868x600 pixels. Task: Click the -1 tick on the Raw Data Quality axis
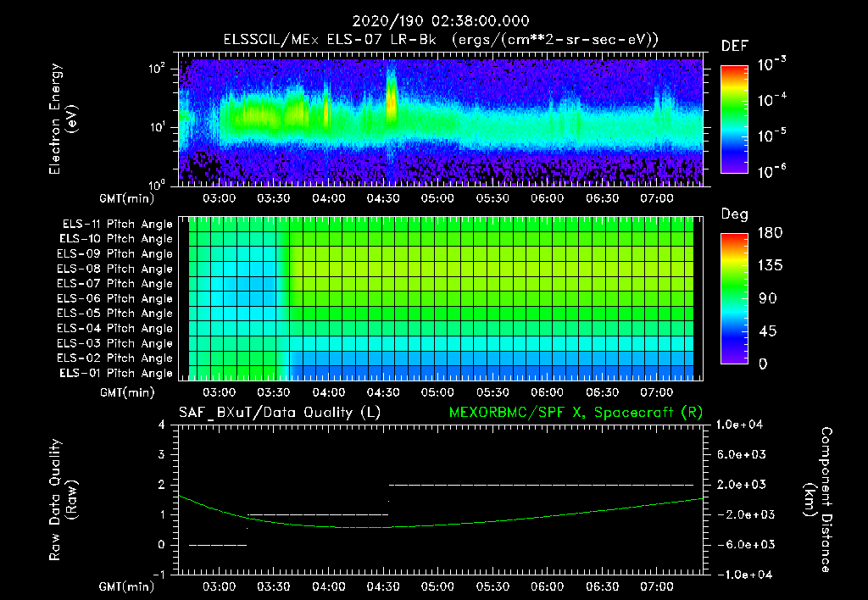(x=159, y=575)
